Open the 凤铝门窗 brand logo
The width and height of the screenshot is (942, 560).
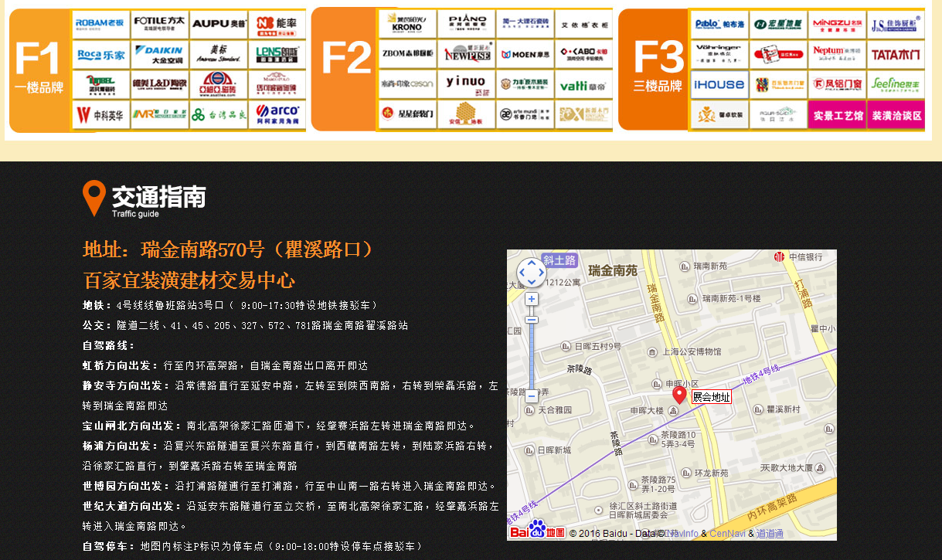[x=837, y=84]
